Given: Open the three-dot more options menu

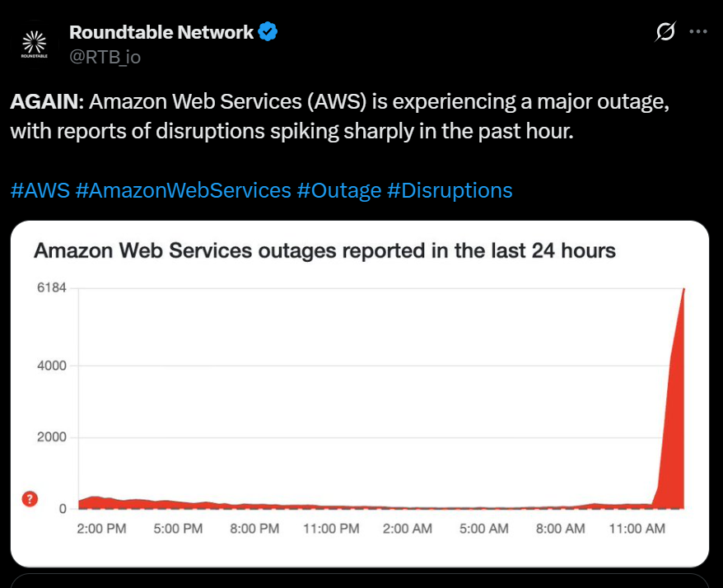Looking at the screenshot, I should pos(697,32).
